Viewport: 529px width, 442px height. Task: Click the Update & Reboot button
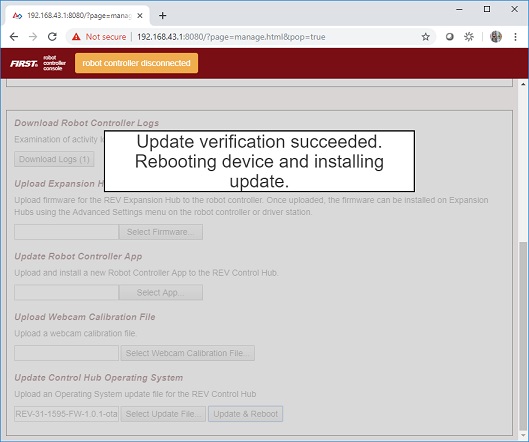(x=245, y=414)
